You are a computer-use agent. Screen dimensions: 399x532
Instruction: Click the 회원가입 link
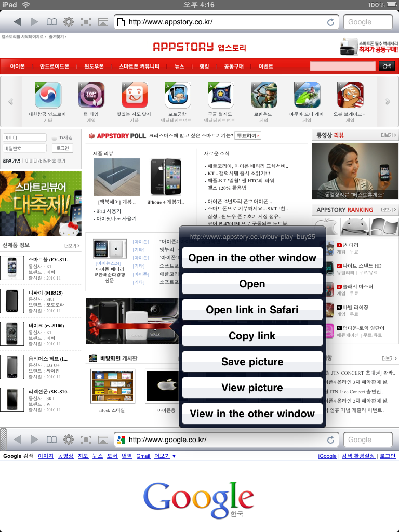(x=11, y=161)
